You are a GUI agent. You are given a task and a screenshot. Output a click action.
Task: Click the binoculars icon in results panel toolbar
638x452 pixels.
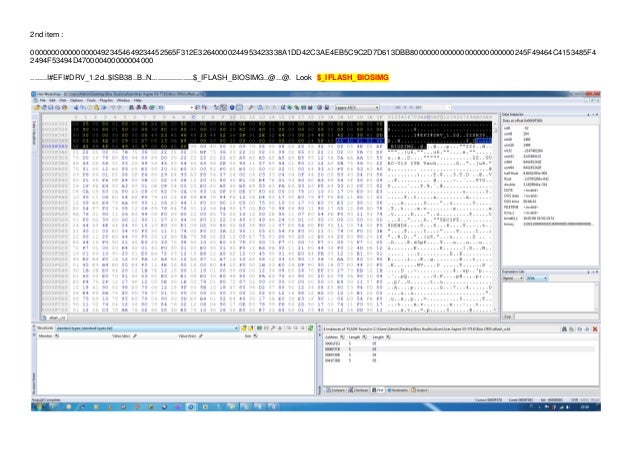click(564, 329)
